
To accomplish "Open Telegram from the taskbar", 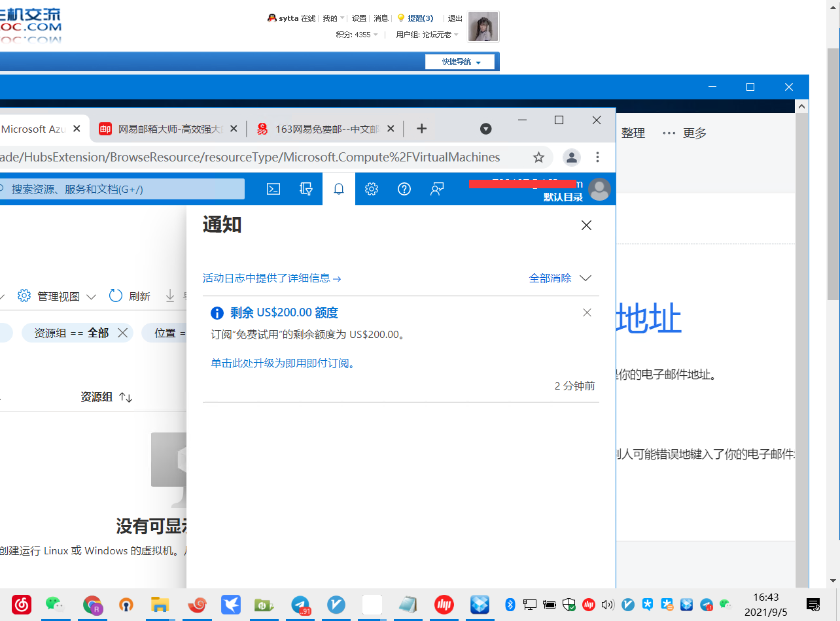I will coord(300,605).
